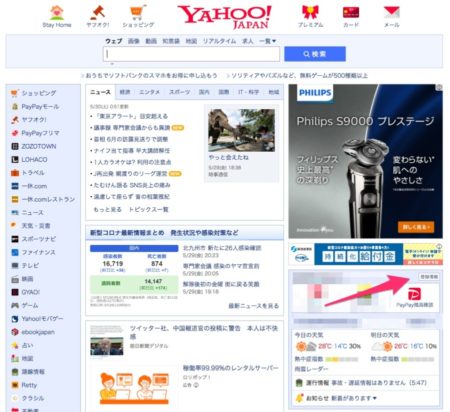Viewport: 450px width, 412px height.
Task: Open the 雨雲レーダー link
Action: tap(311, 369)
